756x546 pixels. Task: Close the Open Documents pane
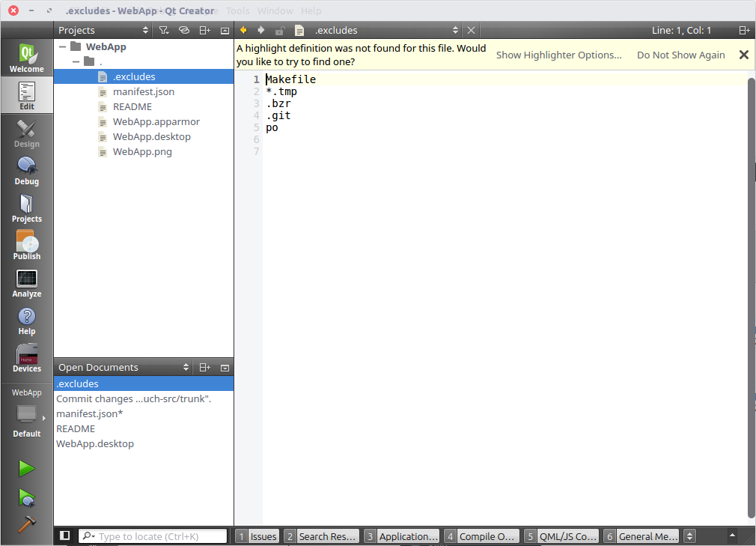pyautogui.click(x=225, y=368)
